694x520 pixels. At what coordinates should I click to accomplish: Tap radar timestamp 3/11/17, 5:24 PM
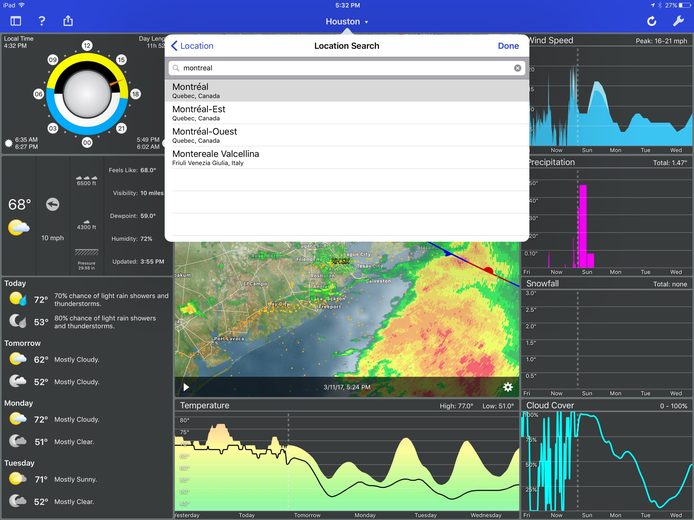click(x=347, y=387)
